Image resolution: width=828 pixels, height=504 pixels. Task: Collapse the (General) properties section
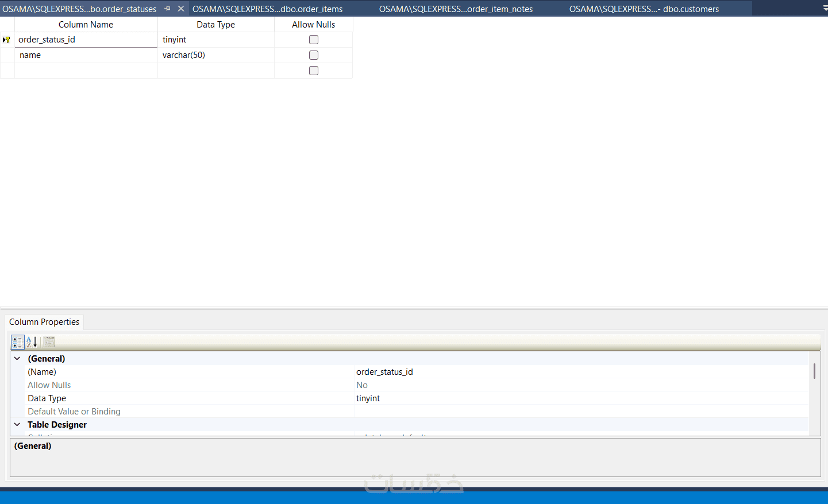[17, 359]
